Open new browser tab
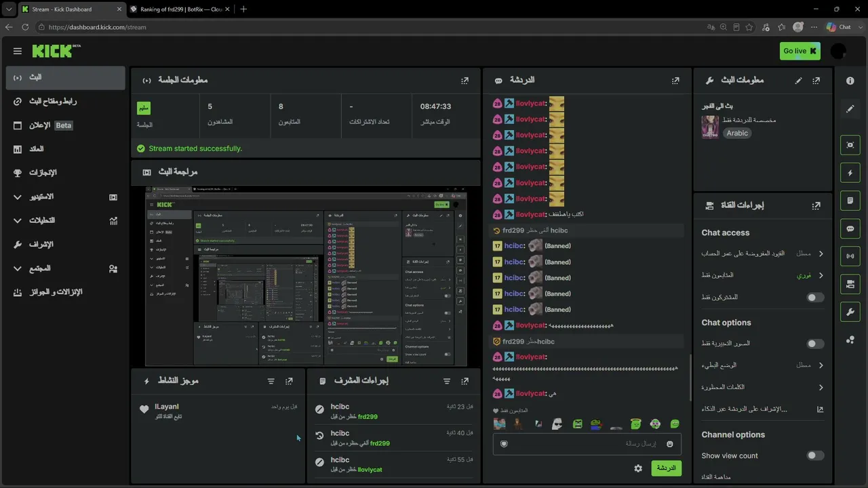Viewport: 868px width, 488px height. pyautogui.click(x=243, y=9)
